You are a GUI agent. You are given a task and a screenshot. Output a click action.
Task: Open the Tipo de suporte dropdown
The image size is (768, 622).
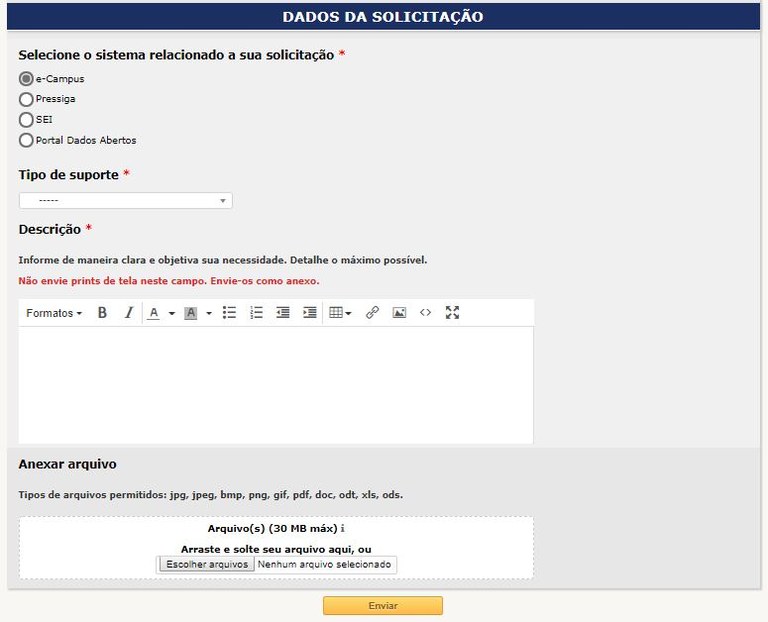[x=125, y=201]
